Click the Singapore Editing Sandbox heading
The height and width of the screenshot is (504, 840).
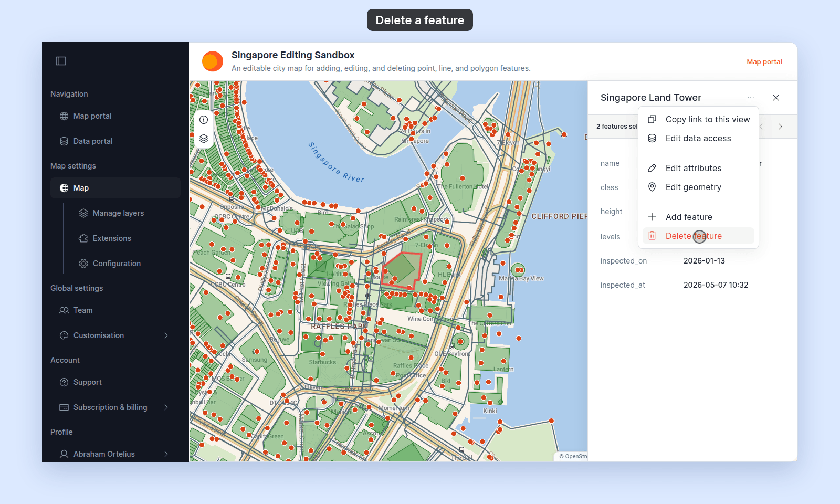tap(293, 55)
